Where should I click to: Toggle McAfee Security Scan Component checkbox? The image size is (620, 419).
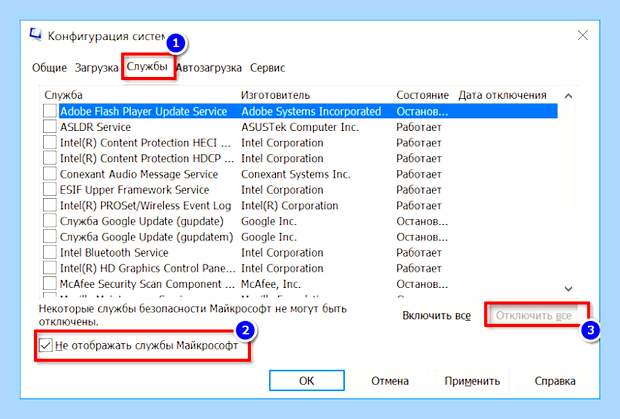coord(50,284)
